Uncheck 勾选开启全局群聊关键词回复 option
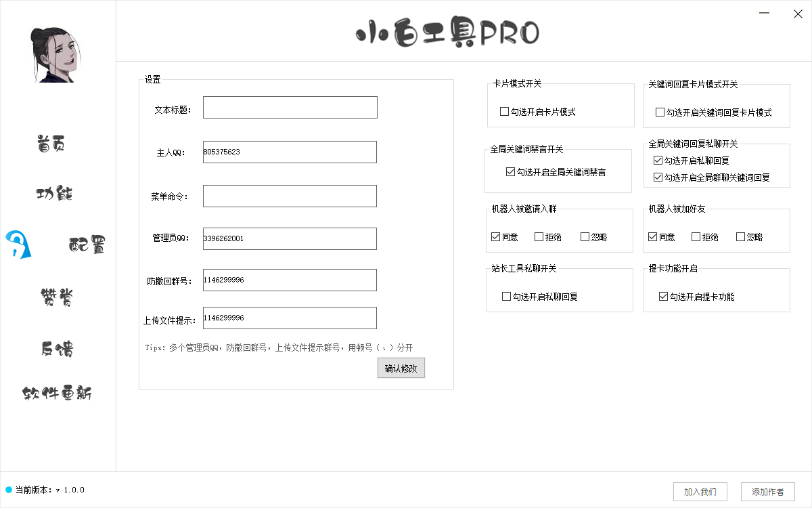This screenshot has width=812, height=508. click(x=658, y=177)
